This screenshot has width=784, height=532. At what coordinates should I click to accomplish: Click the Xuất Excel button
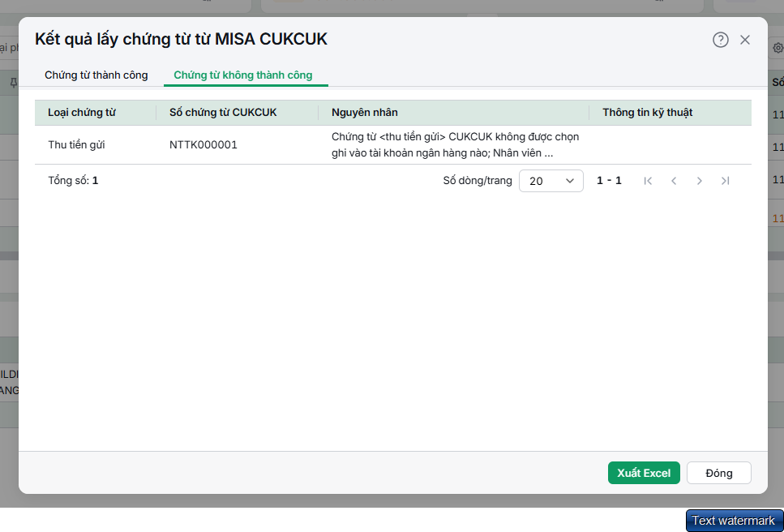tap(644, 473)
